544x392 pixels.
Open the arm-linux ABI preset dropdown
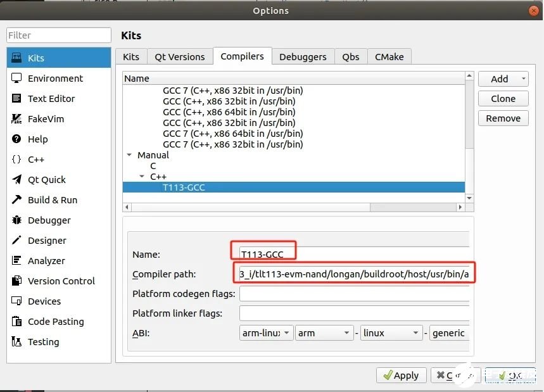[266, 333]
